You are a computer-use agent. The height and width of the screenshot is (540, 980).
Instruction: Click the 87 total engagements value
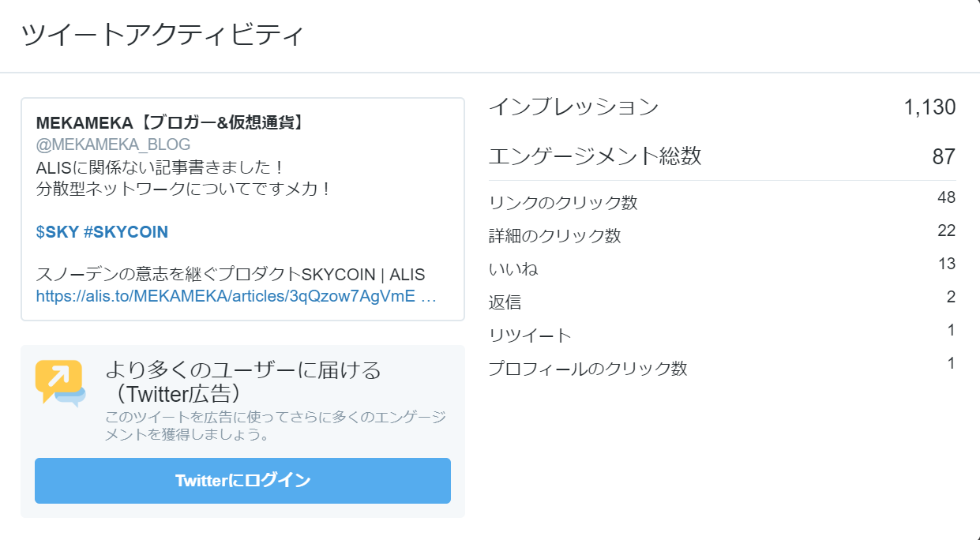[944, 156]
